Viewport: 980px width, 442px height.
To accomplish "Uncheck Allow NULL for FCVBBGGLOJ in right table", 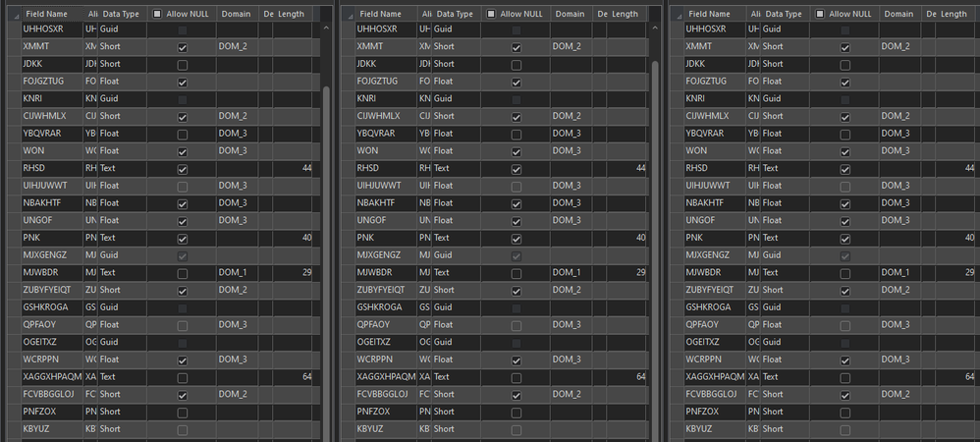I will coord(845,396).
